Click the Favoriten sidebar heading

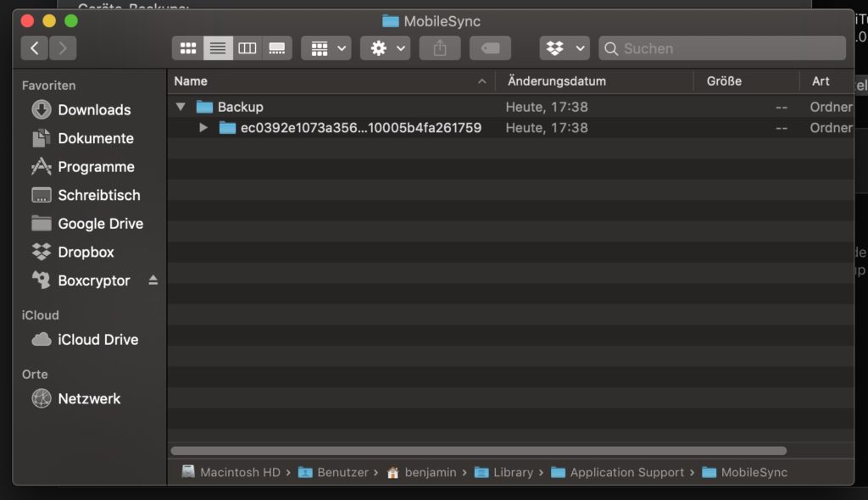pos(48,86)
